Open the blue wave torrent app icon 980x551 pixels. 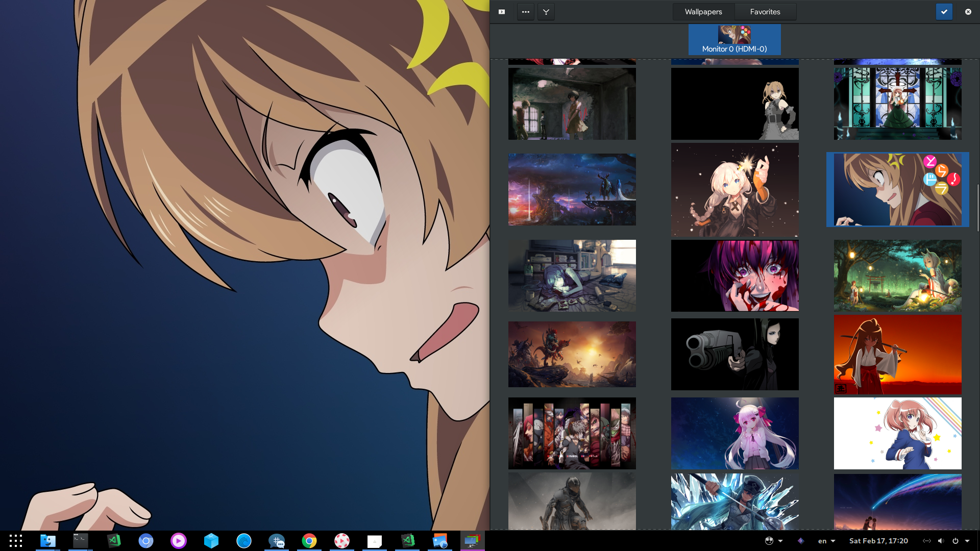pyautogui.click(x=244, y=541)
